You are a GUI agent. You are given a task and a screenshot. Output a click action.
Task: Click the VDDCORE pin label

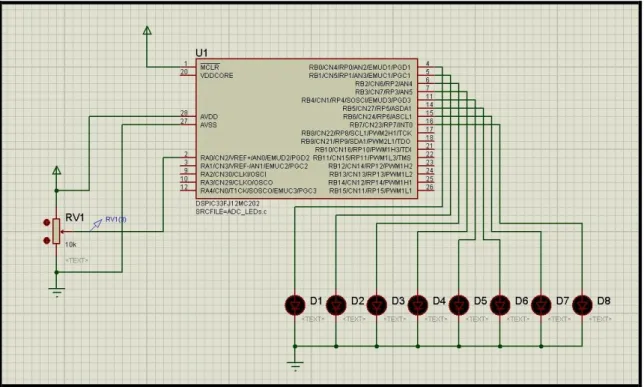pyautogui.click(x=216, y=76)
